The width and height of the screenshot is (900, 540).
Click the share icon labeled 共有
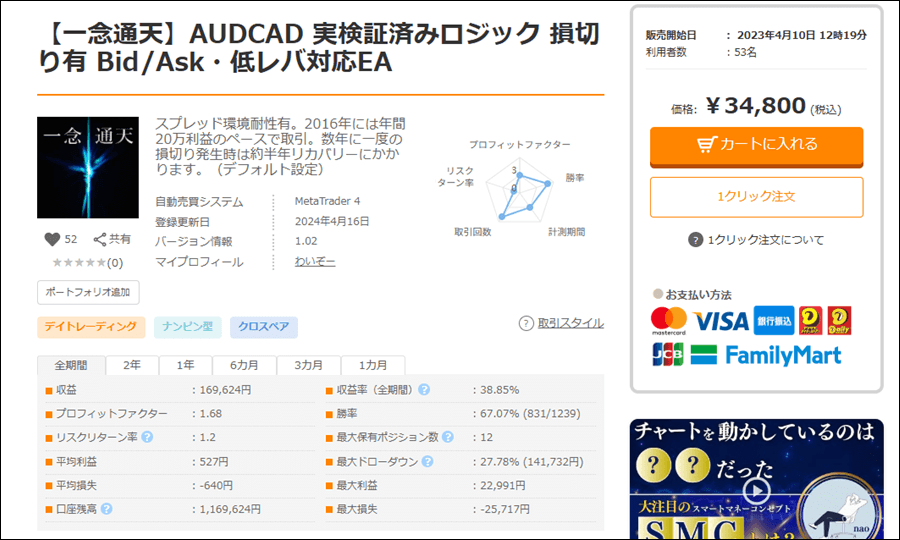coord(100,239)
